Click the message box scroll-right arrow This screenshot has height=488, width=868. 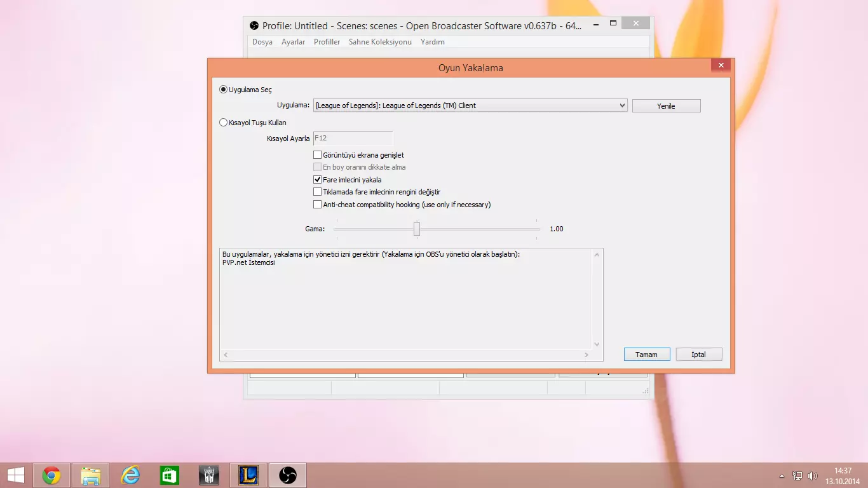pos(587,355)
